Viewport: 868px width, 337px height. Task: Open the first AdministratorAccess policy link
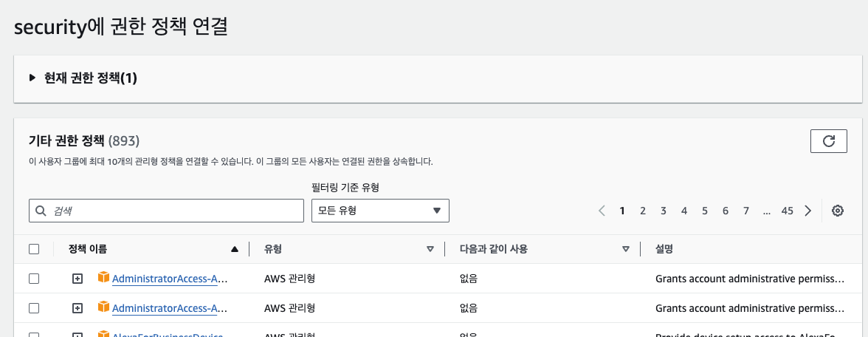(169, 279)
